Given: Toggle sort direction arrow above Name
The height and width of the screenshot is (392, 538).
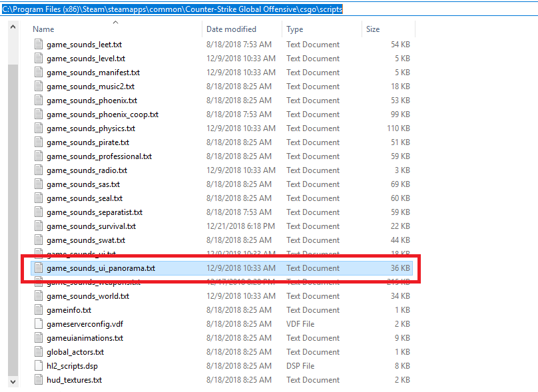Looking at the screenshot, I should click(x=116, y=22).
